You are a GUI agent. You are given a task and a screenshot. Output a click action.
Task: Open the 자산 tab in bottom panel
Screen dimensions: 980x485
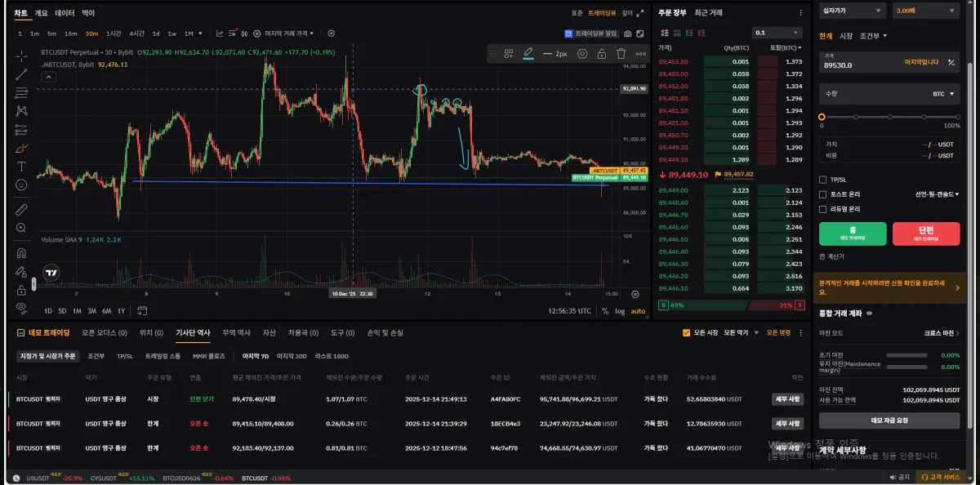point(269,332)
